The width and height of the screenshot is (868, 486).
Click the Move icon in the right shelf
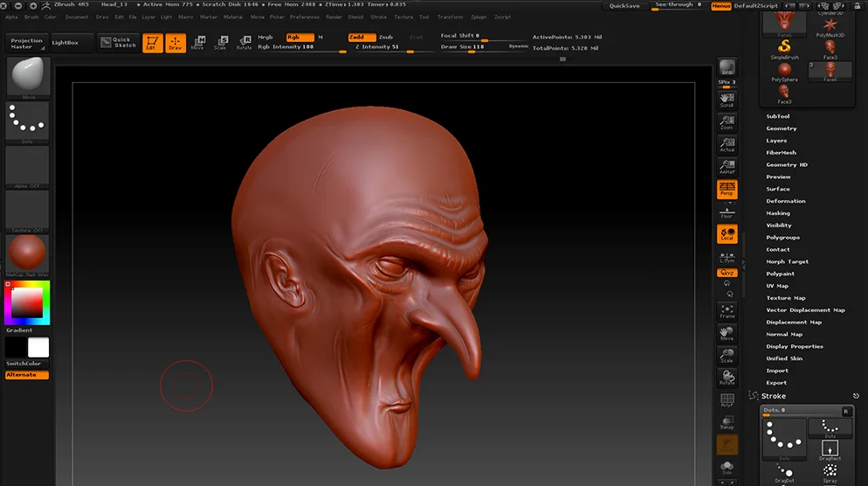tap(727, 334)
